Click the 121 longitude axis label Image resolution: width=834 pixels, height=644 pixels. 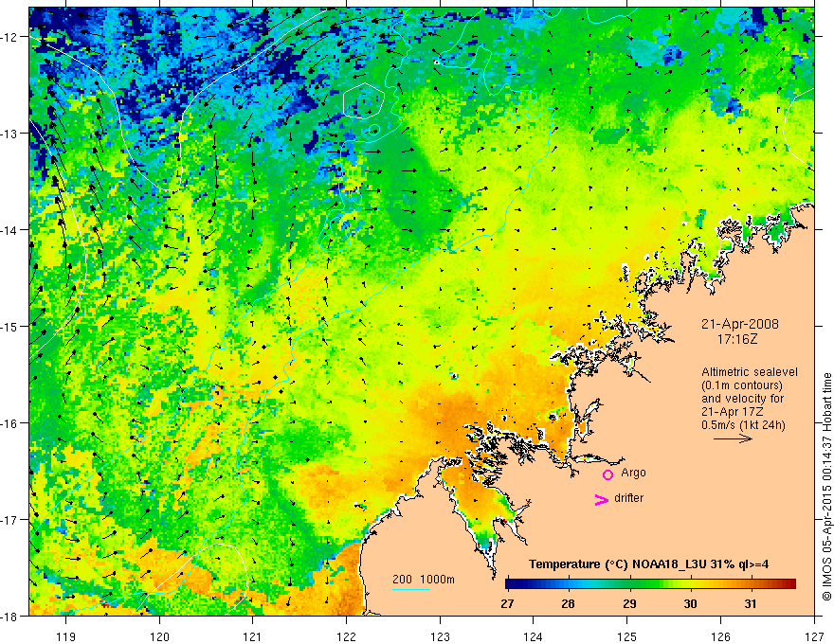click(253, 636)
